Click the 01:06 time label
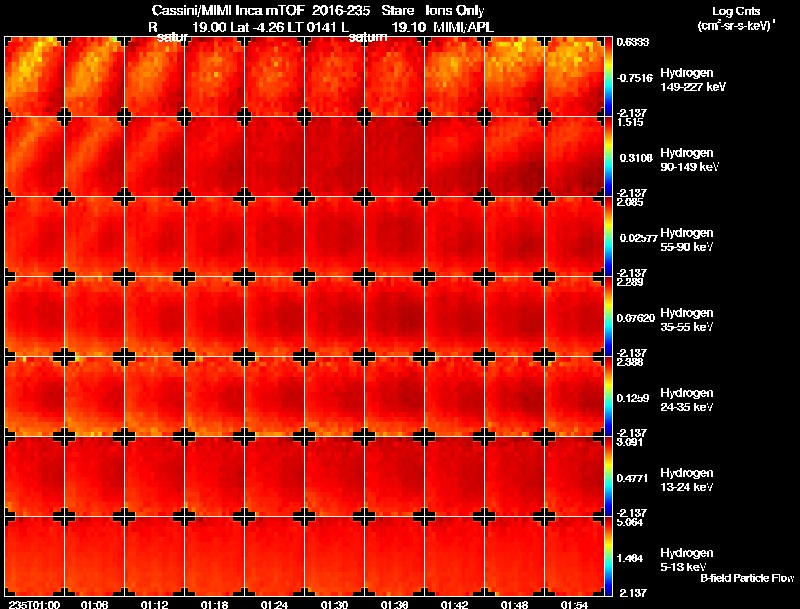 (94, 605)
